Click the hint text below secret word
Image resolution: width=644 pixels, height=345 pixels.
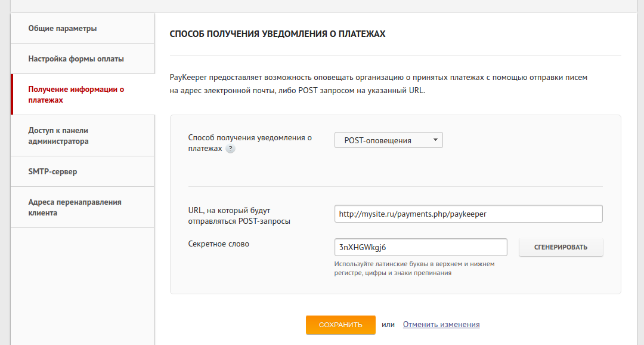pyautogui.click(x=414, y=268)
